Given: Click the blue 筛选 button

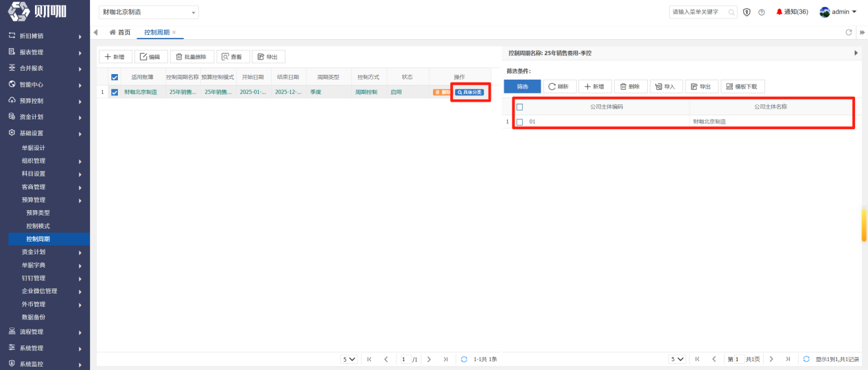Looking at the screenshot, I should coord(522,86).
